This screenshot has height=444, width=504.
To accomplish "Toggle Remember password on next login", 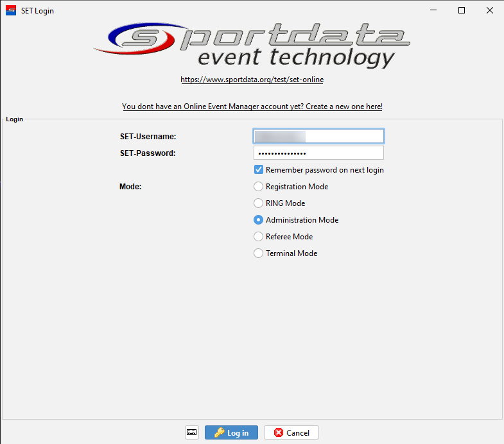I will pyautogui.click(x=259, y=170).
